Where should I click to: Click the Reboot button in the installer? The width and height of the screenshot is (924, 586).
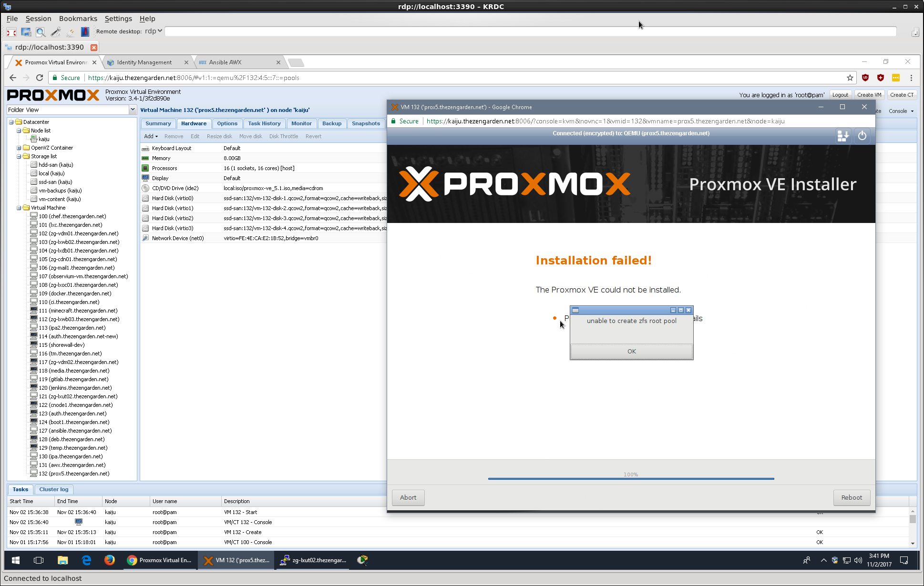(x=852, y=497)
